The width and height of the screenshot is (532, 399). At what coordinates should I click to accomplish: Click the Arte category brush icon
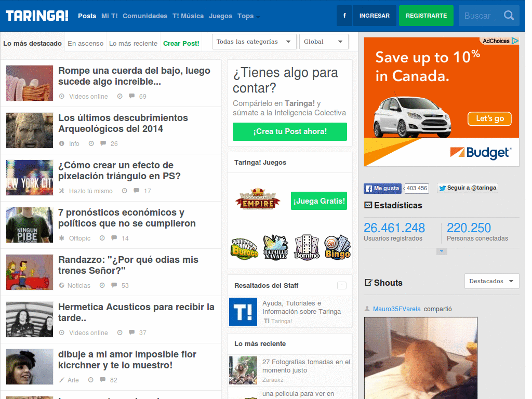pos(61,380)
